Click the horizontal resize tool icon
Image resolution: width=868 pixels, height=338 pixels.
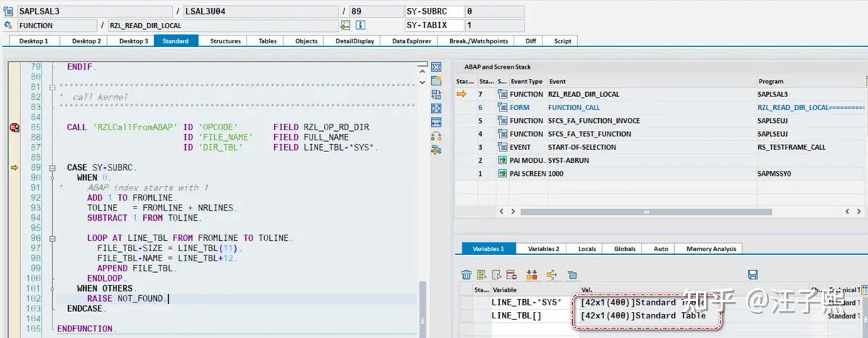click(x=436, y=122)
